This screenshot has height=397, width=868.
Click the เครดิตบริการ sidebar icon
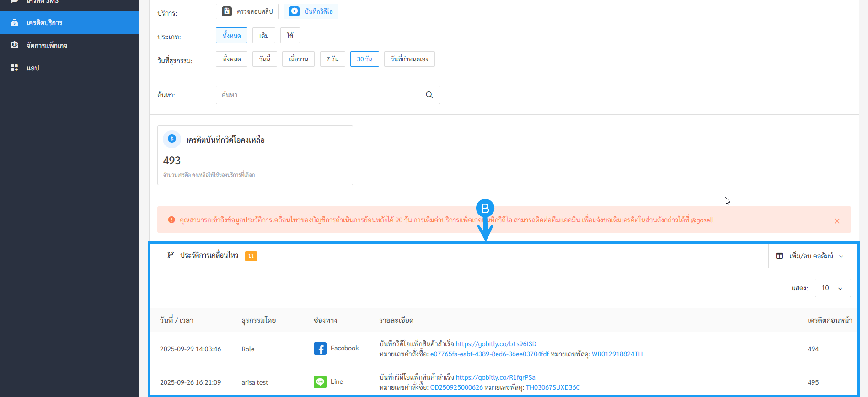pos(15,22)
